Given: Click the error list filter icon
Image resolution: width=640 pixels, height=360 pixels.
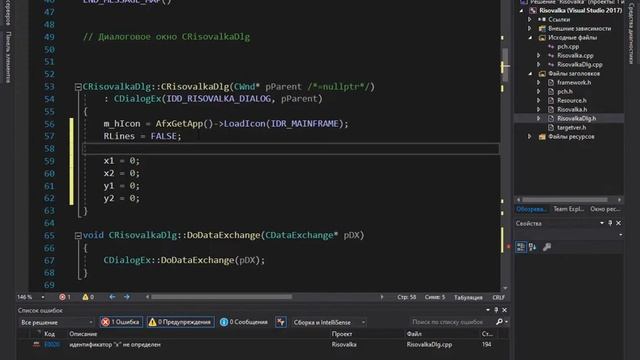Looking at the screenshot, I should point(281,322).
